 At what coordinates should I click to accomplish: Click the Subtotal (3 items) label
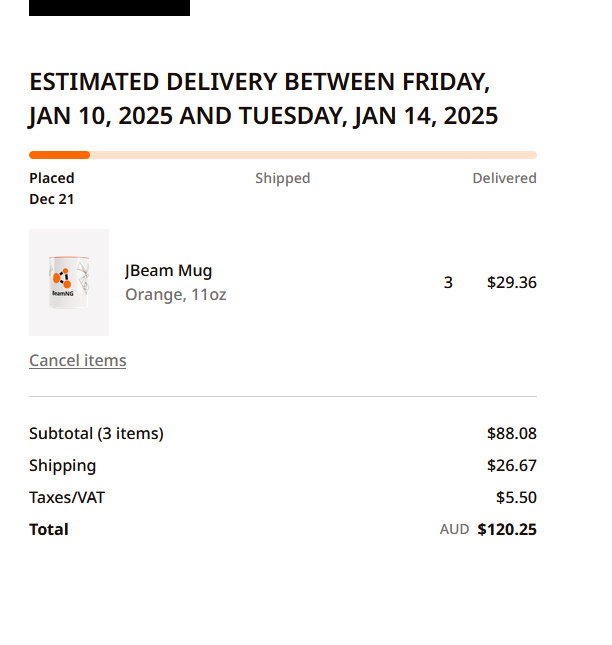click(x=96, y=434)
